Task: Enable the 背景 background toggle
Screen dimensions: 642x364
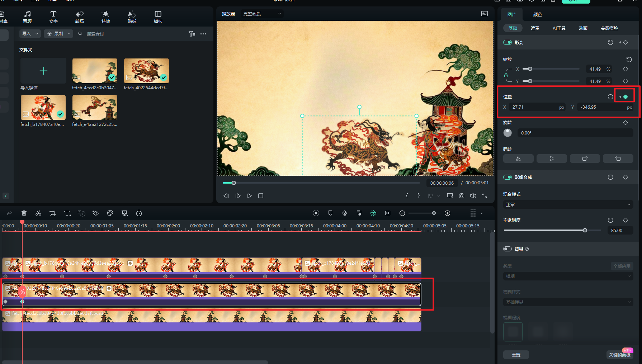Action: pyautogui.click(x=508, y=249)
